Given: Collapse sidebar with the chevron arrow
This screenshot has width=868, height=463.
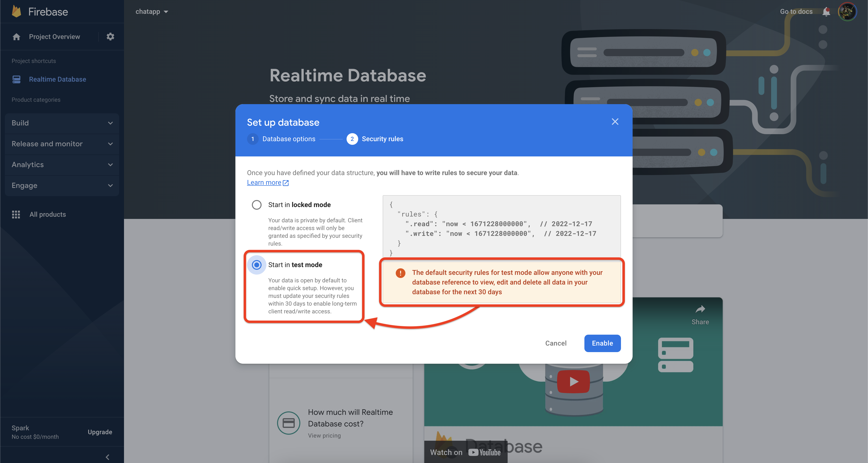Looking at the screenshot, I should click(108, 457).
